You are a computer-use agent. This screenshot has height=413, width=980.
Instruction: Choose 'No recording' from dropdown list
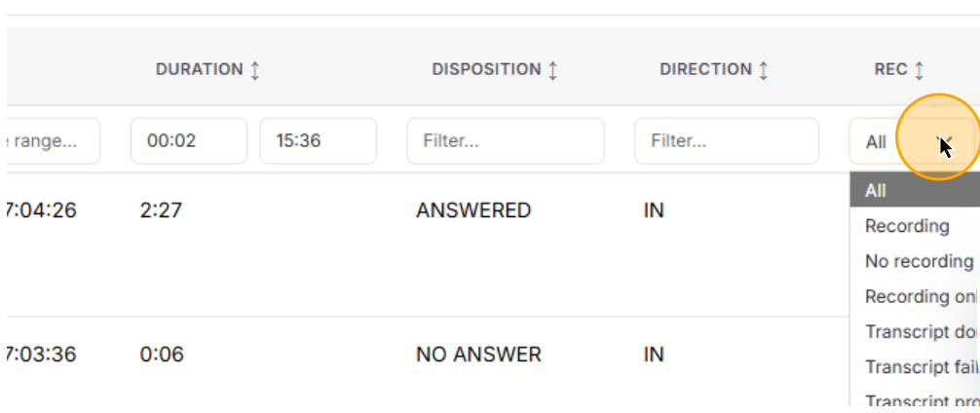click(918, 261)
